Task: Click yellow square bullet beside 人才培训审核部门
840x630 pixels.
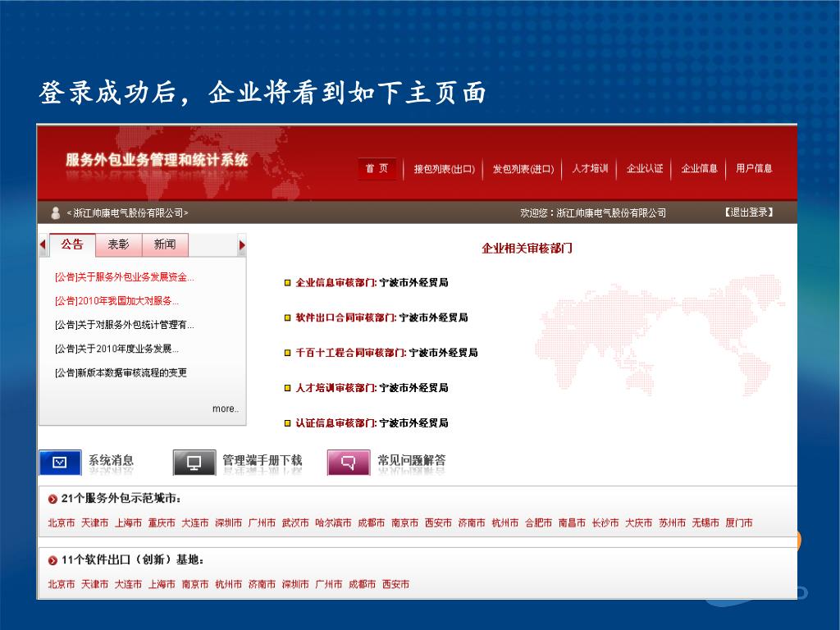Action: [x=288, y=388]
